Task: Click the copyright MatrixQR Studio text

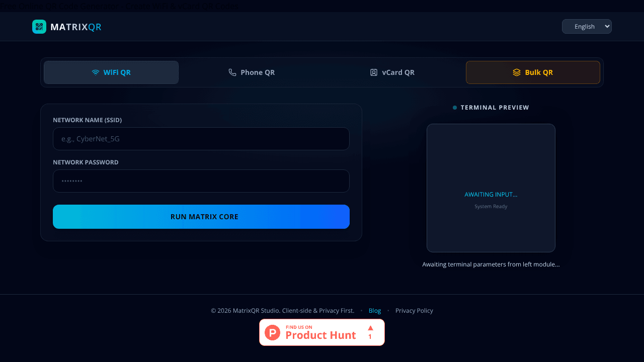Action: 283,311
